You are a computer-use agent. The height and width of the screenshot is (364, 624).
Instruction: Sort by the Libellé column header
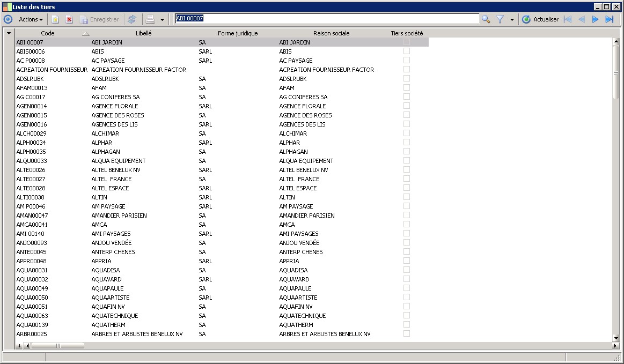(x=144, y=33)
